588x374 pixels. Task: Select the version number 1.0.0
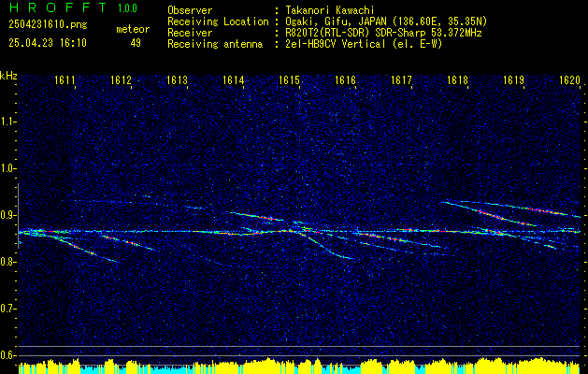click(127, 7)
